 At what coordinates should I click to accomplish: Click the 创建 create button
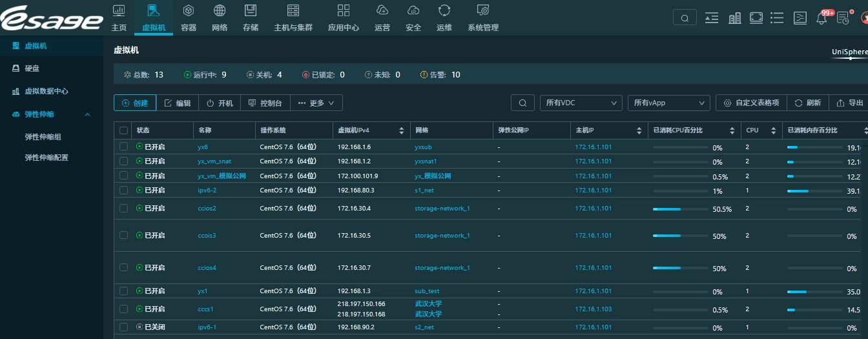coord(135,103)
